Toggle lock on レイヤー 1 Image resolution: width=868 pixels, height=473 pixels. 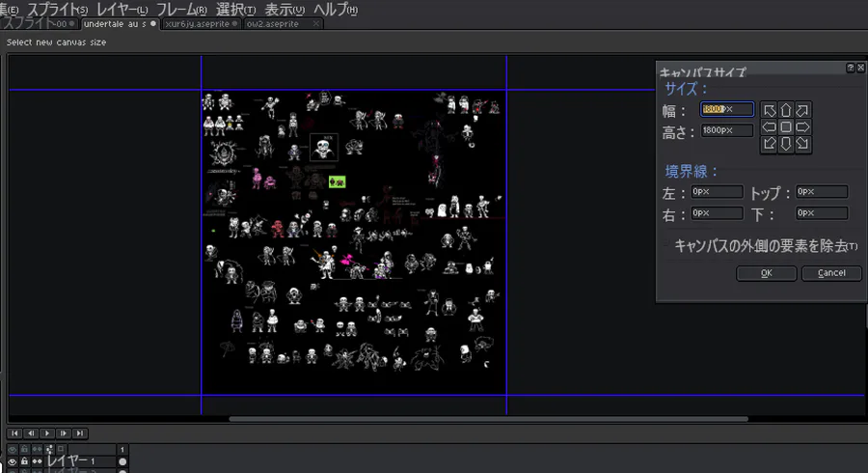(24, 460)
